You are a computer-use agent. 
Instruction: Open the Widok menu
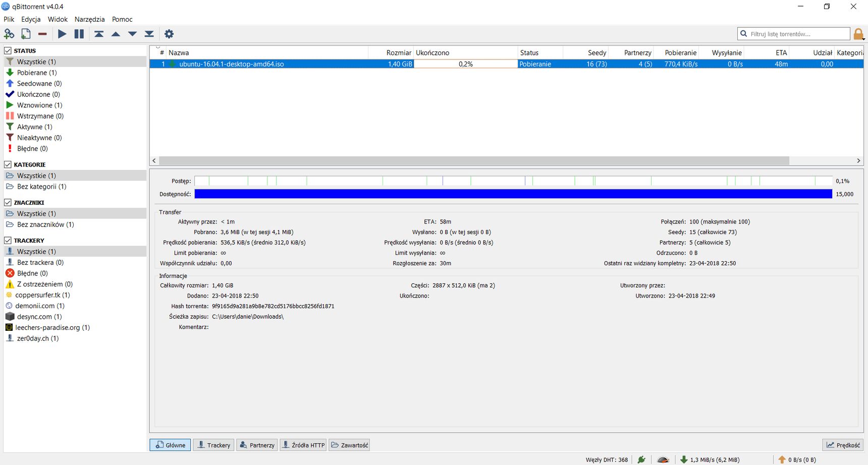pos(58,19)
